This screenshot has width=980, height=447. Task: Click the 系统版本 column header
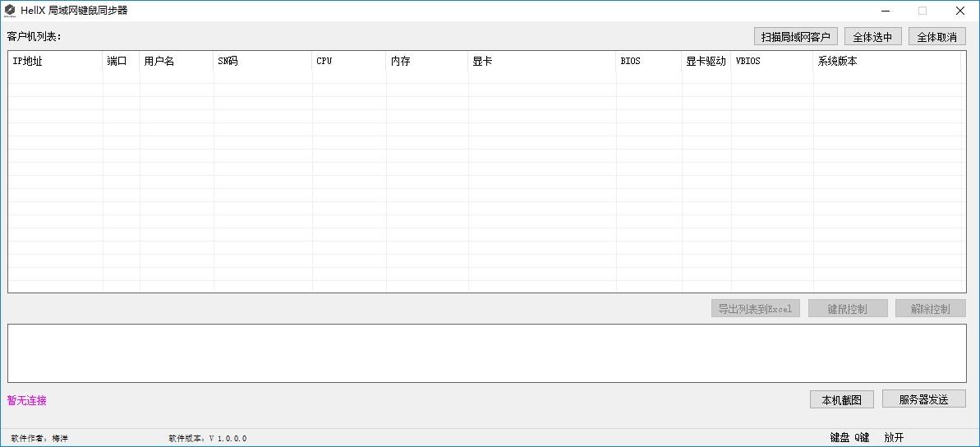887,62
